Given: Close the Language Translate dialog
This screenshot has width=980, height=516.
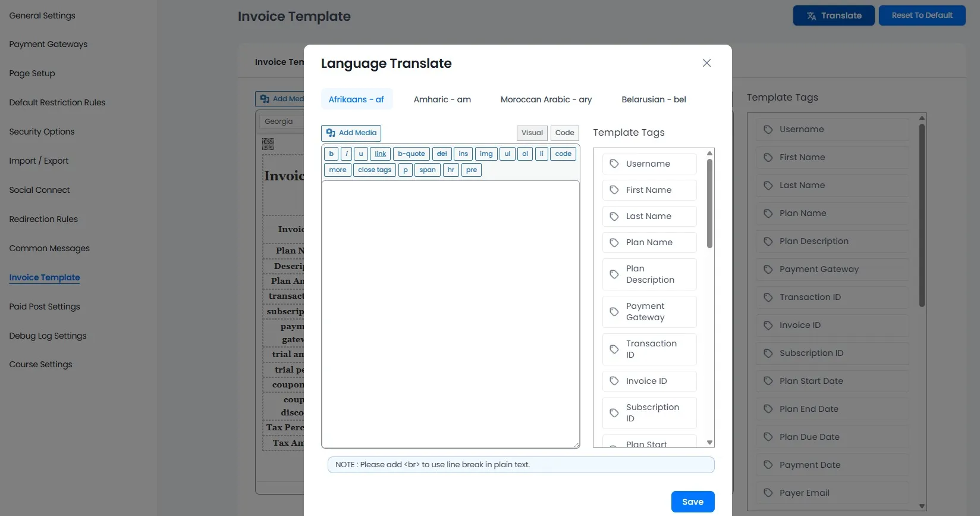Looking at the screenshot, I should [x=706, y=63].
